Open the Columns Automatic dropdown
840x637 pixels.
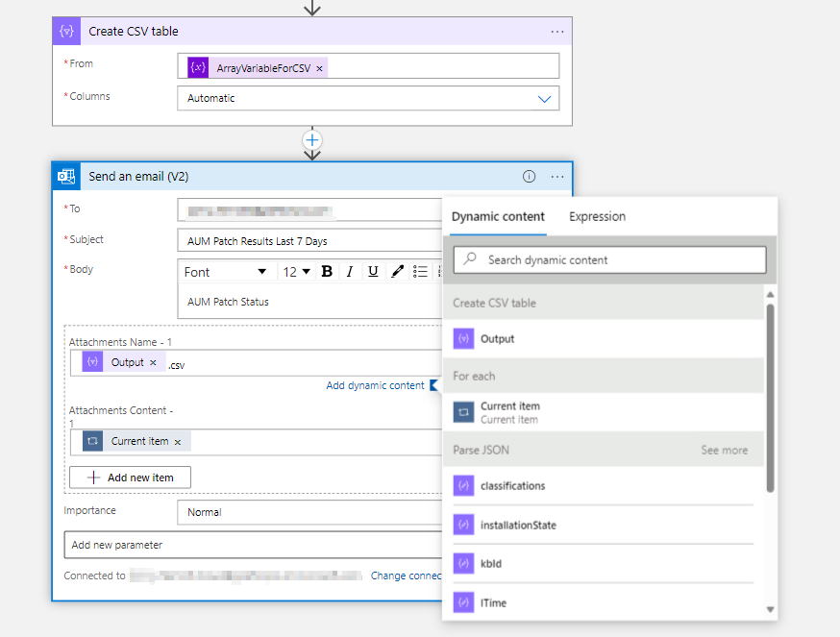[368, 98]
